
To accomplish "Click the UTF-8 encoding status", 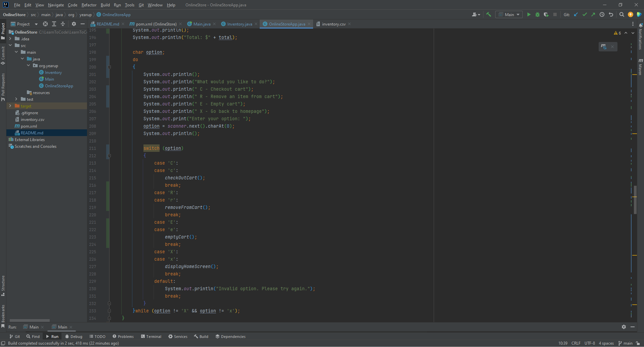I will coord(590,343).
